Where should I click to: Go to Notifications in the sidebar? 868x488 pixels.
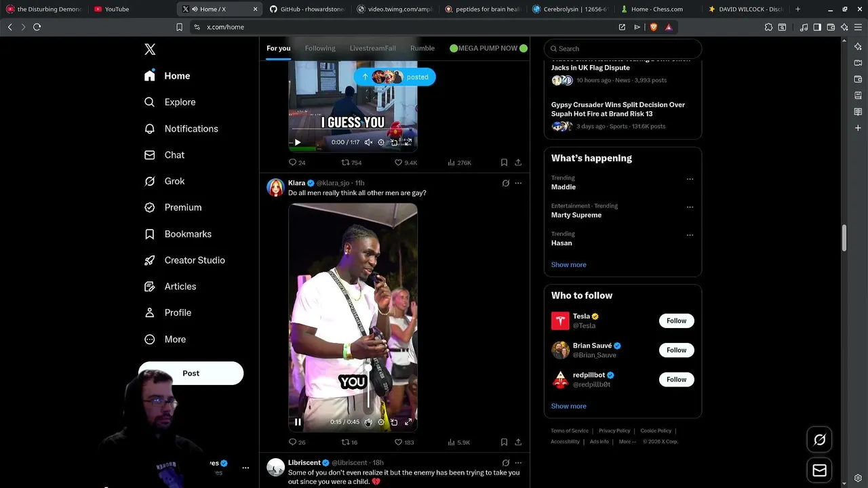[x=181, y=129]
